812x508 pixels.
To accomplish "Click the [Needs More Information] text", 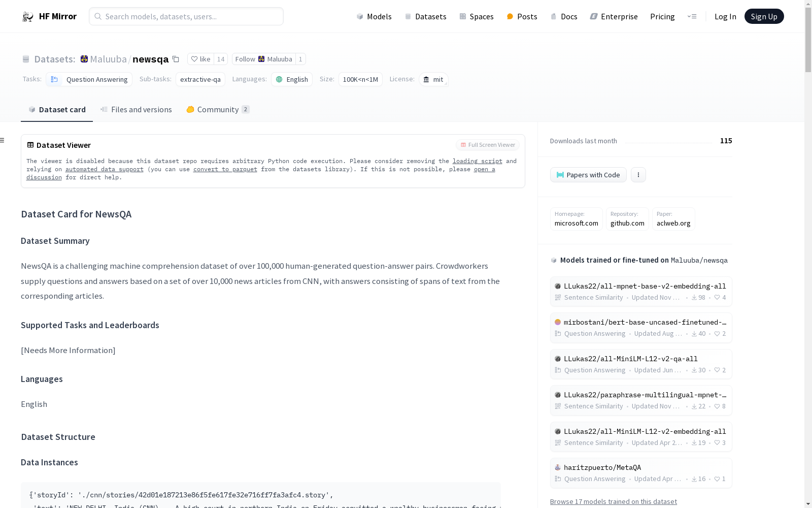I will [x=68, y=350].
